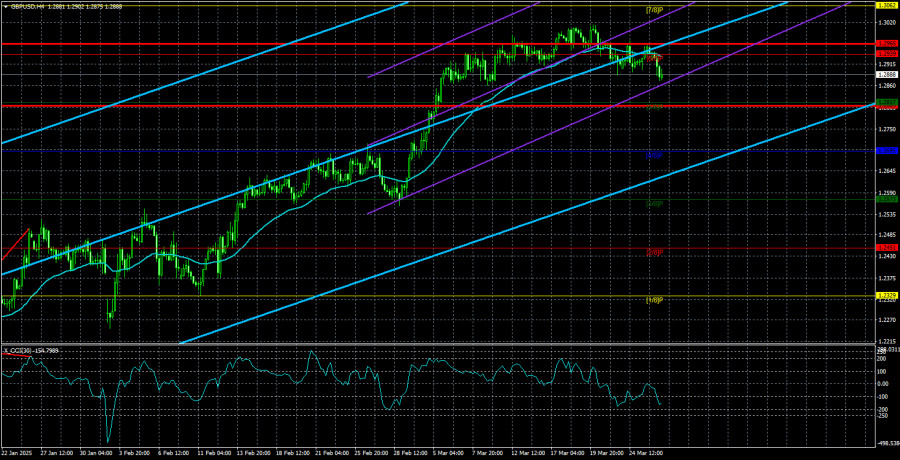Click the [7/8]P Murray level label

(655, 10)
